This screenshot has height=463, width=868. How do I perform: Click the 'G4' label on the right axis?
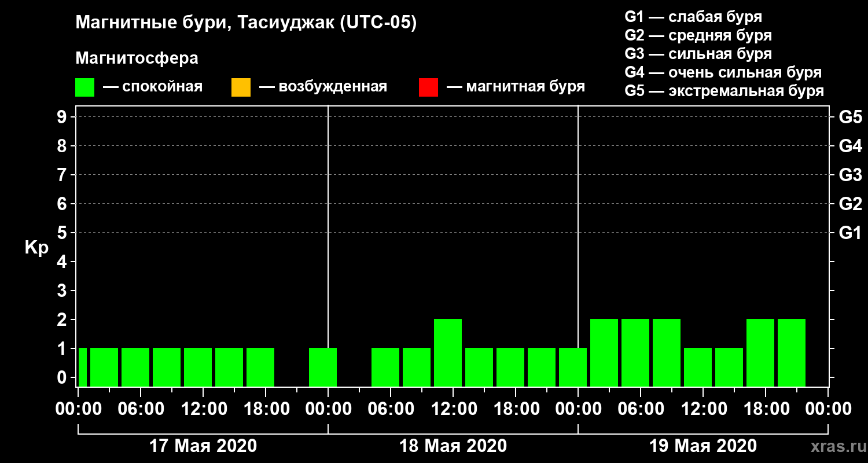850,146
